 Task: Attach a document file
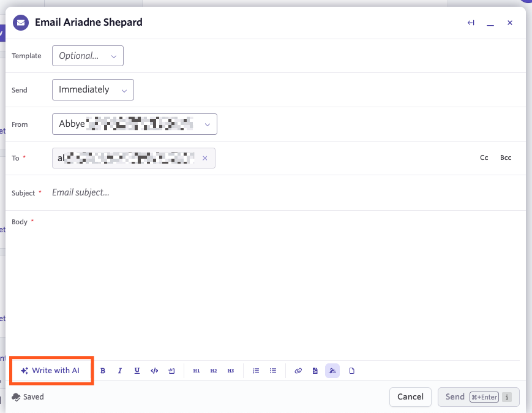[352, 371]
